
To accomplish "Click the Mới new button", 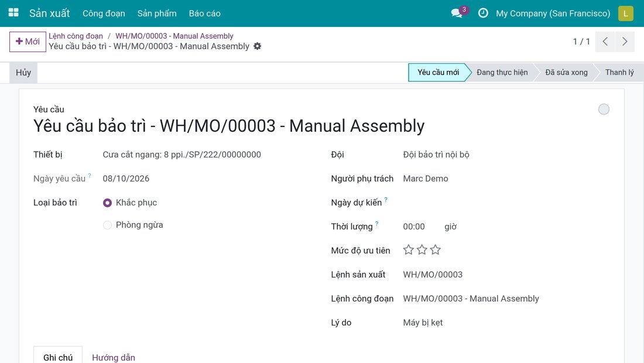I will (28, 42).
